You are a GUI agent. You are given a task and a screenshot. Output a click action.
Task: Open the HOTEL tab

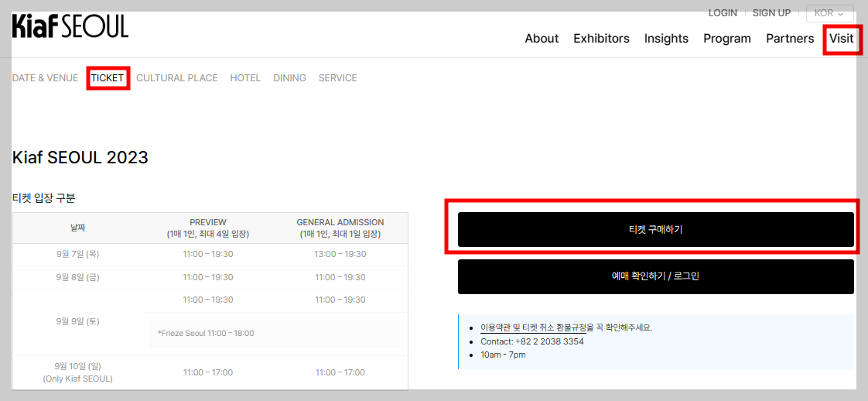click(x=245, y=78)
